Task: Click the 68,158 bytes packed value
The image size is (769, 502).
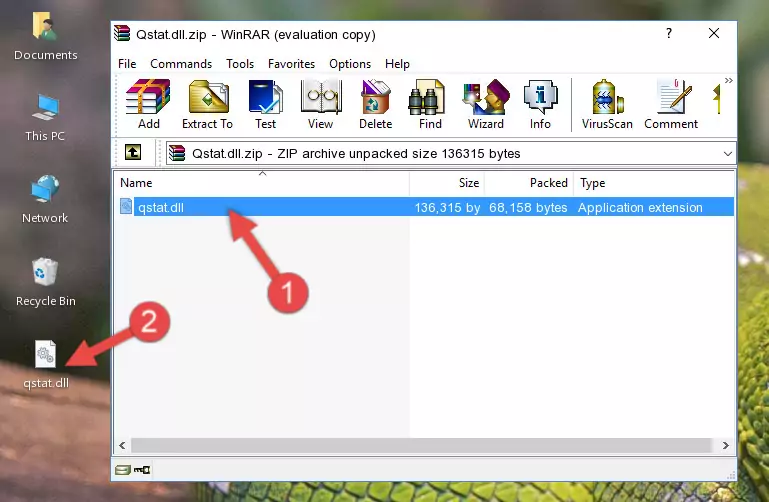Action: [x=528, y=207]
